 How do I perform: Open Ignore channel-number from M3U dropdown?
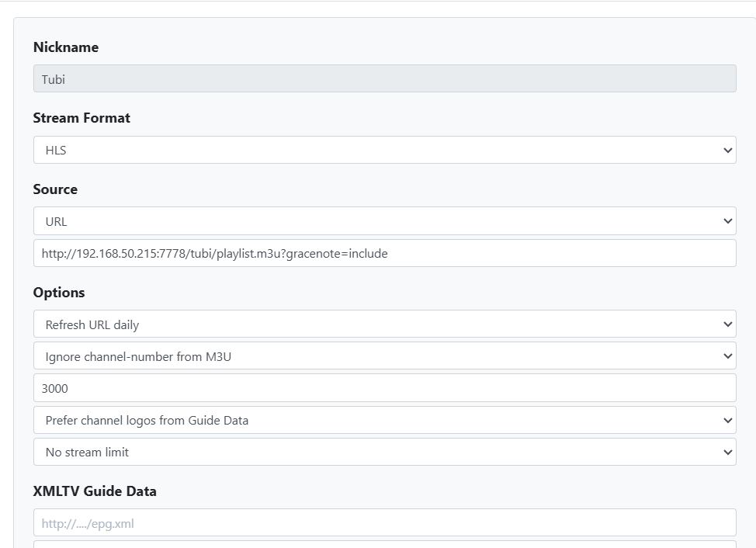[x=384, y=356]
